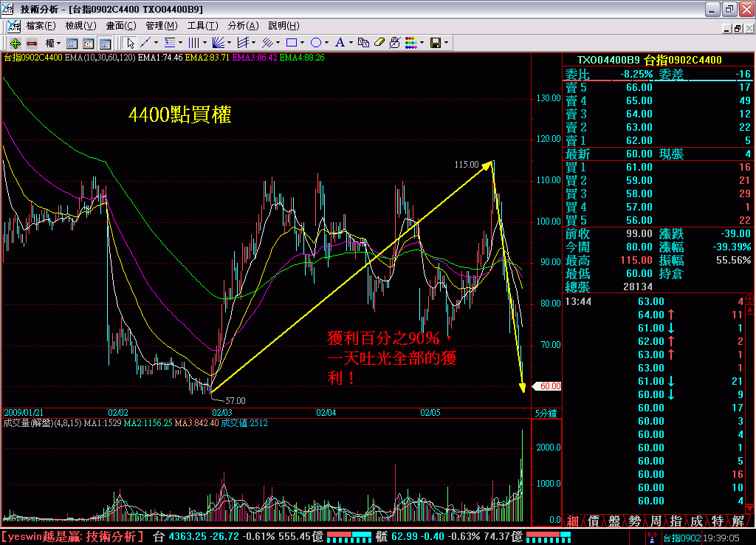Switch to the 周 tab
This screenshot has width=756, height=545.
[656, 521]
